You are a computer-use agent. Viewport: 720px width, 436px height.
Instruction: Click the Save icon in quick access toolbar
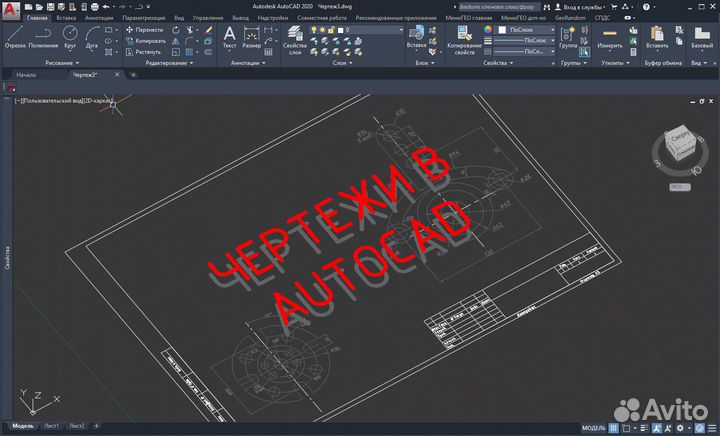[51, 7]
